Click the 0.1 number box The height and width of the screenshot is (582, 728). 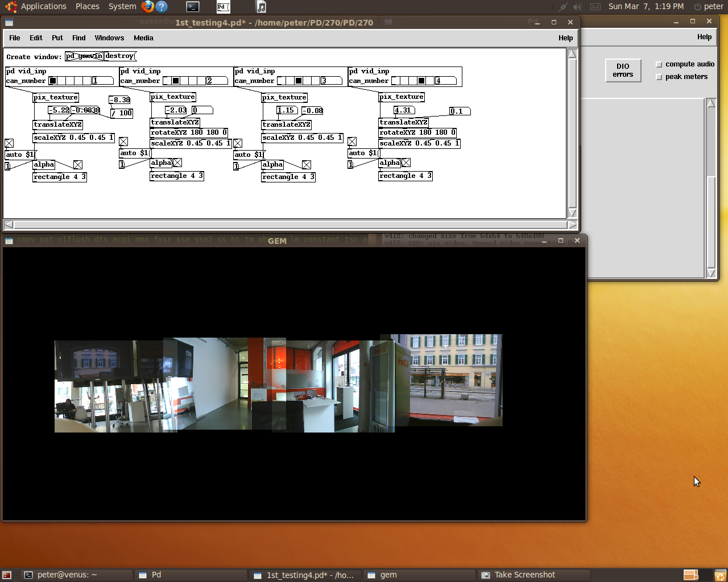tap(460, 111)
